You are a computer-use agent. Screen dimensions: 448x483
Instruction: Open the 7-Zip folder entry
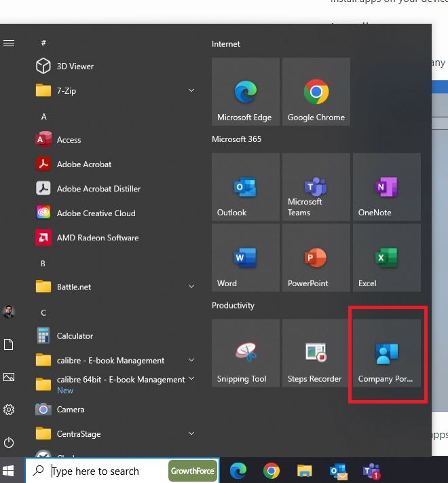115,91
